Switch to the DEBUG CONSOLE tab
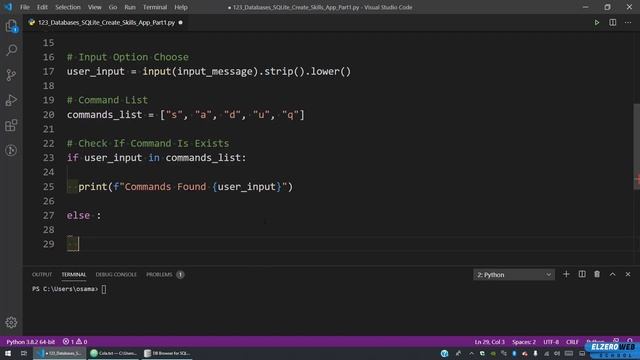 tap(116, 274)
